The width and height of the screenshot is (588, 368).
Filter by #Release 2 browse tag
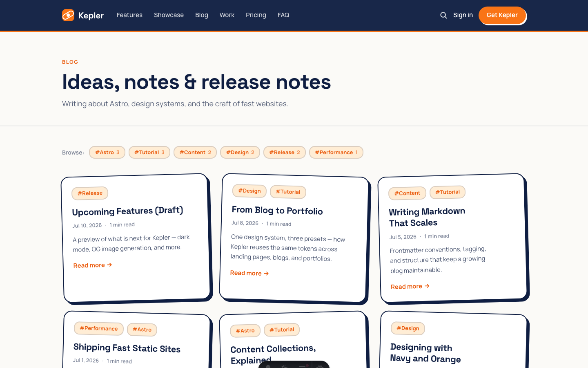click(x=285, y=152)
